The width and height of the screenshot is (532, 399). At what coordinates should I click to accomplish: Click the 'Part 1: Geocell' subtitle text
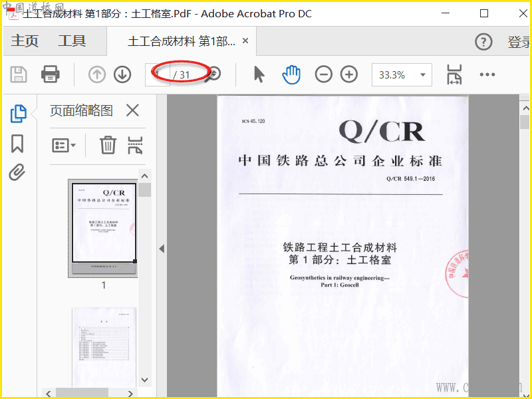(340, 285)
